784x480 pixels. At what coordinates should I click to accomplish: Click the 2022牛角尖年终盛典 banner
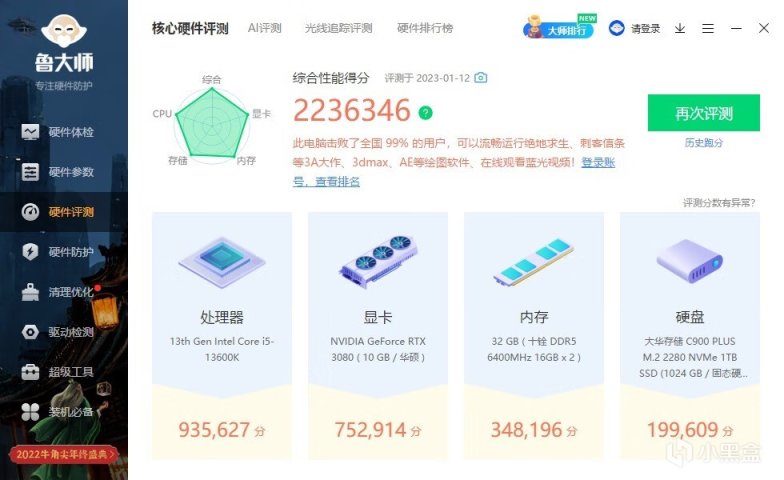[64, 454]
